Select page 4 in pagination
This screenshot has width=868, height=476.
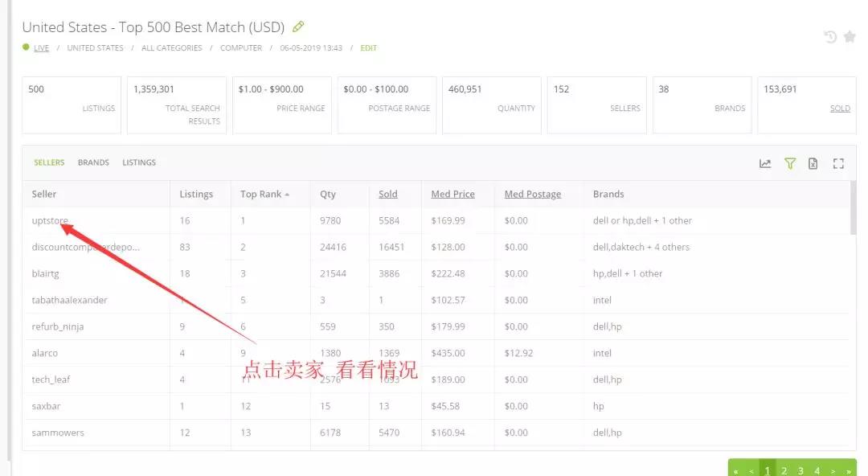tap(817, 471)
